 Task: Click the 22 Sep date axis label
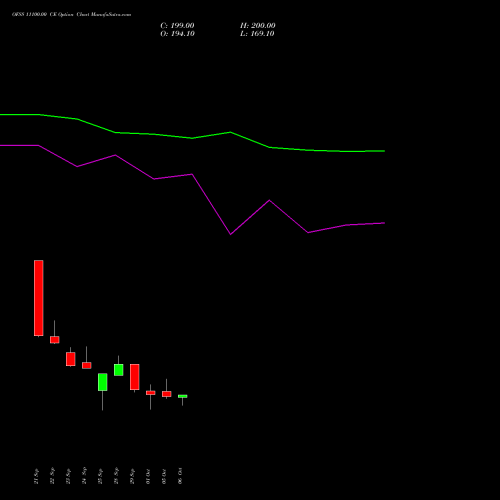(52, 476)
